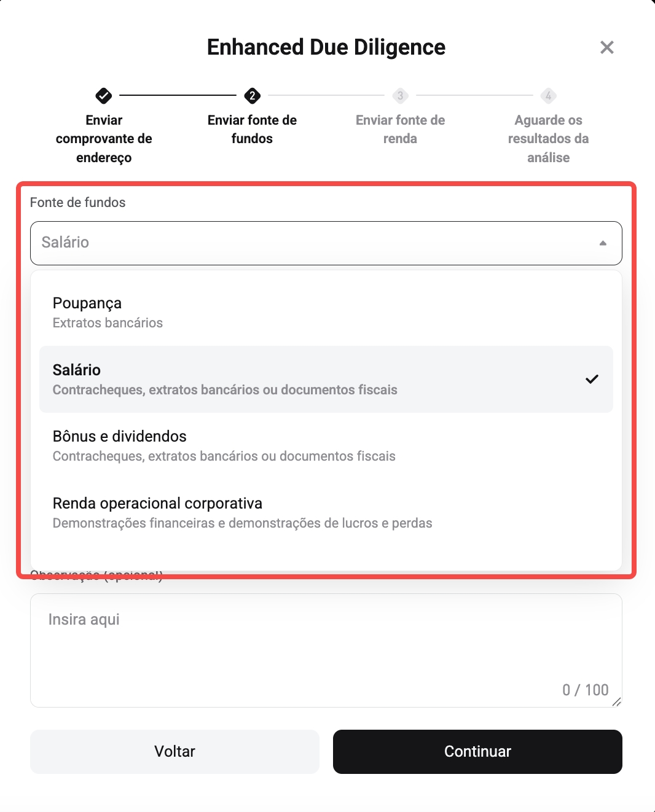Go to the Enviar fonte de renda step
This screenshot has width=655, height=812.
click(400, 129)
